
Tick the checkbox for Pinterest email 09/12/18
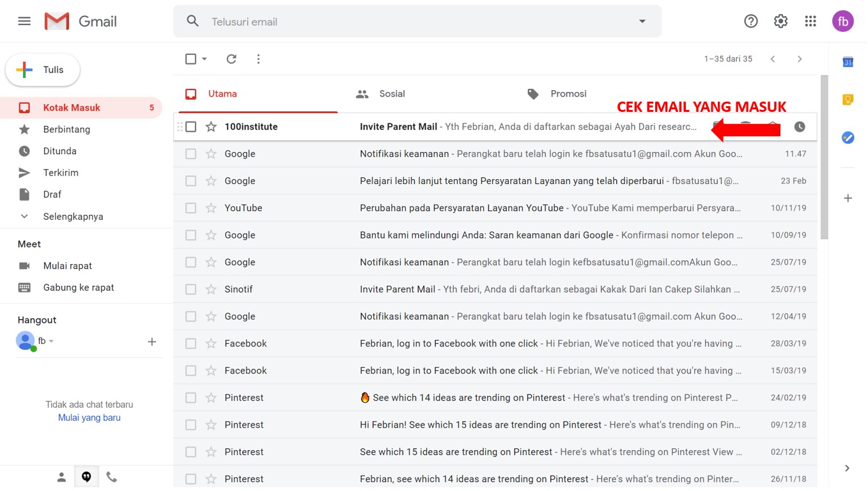[190, 425]
